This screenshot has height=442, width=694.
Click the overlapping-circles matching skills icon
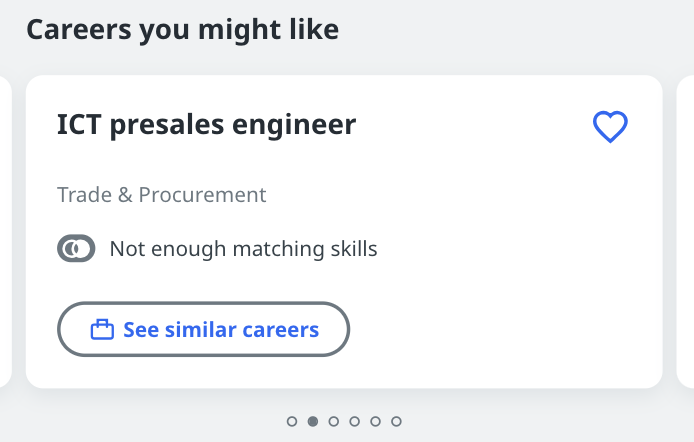point(76,248)
